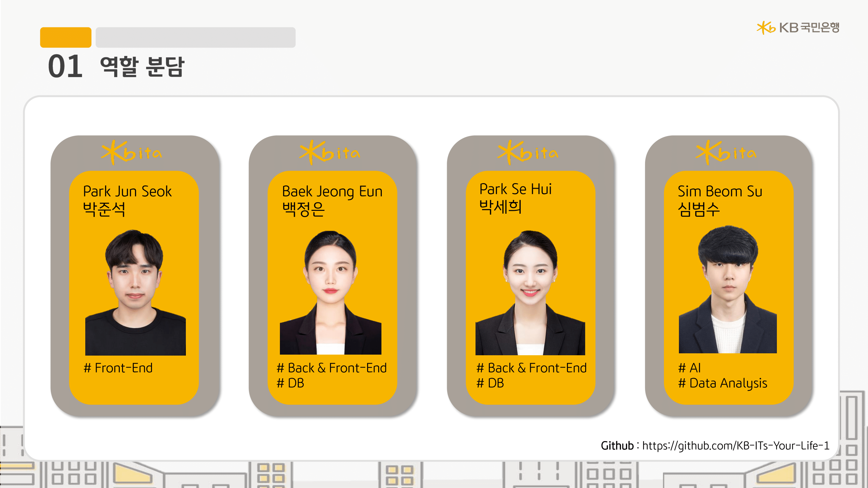Select Park Jun Seok's portrait photo

135,292
